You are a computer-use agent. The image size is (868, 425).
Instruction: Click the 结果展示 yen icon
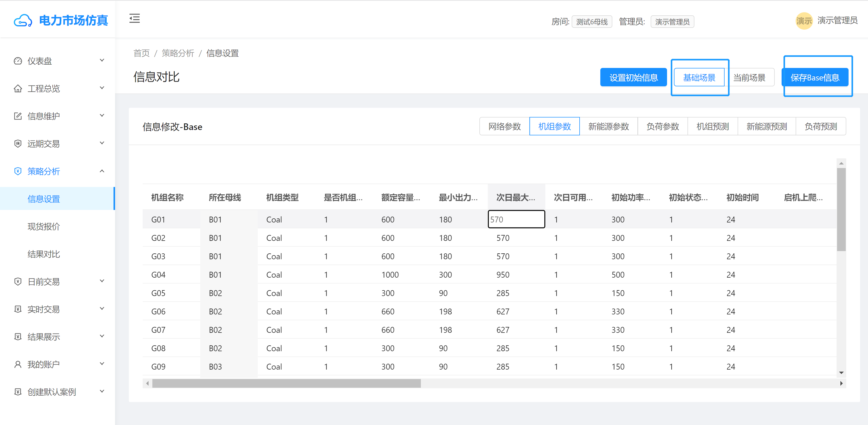tap(18, 337)
